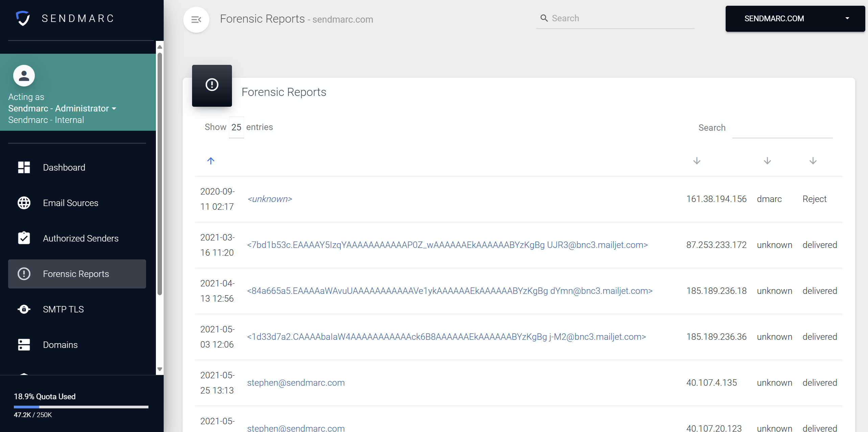Click the user profile avatar icon

[x=24, y=75]
